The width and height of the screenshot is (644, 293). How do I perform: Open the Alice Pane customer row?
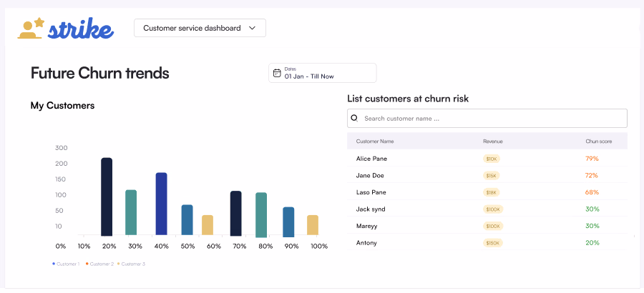(x=371, y=159)
